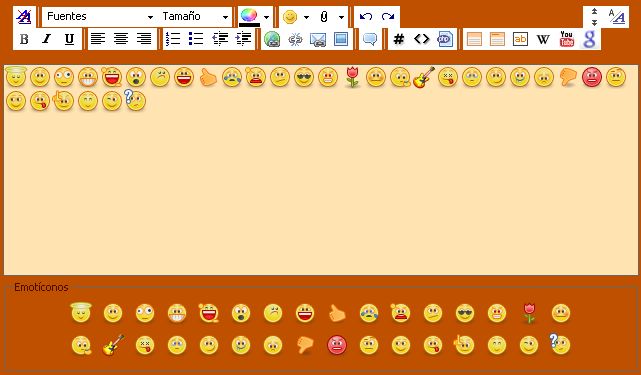Click the orange box with title bar icon
The image size is (641, 375).
497,39
